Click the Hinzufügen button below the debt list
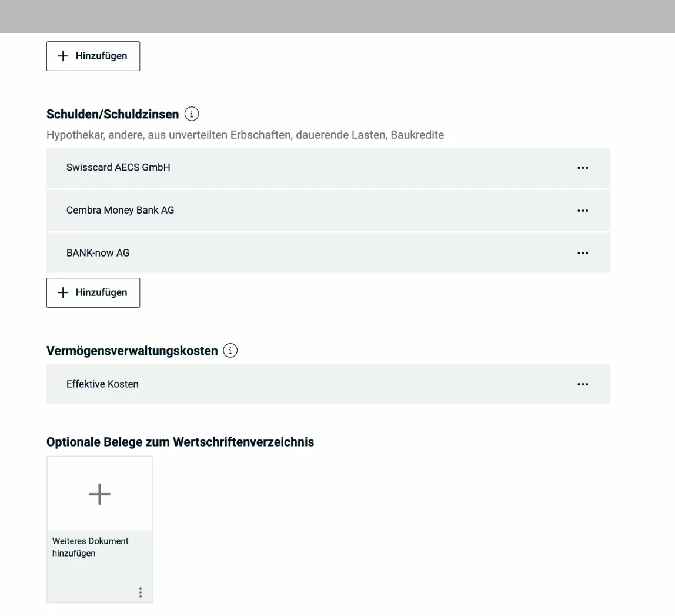 pyautogui.click(x=93, y=292)
